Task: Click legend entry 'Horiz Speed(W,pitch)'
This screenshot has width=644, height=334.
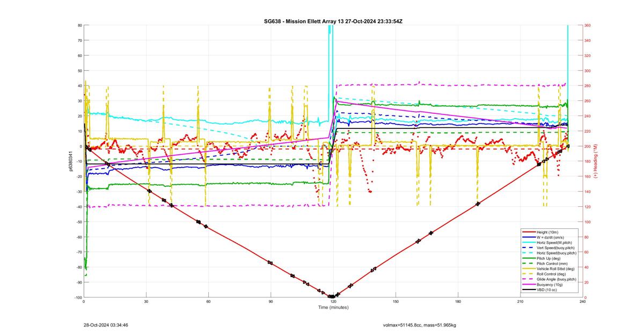Action: [x=554, y=243]
